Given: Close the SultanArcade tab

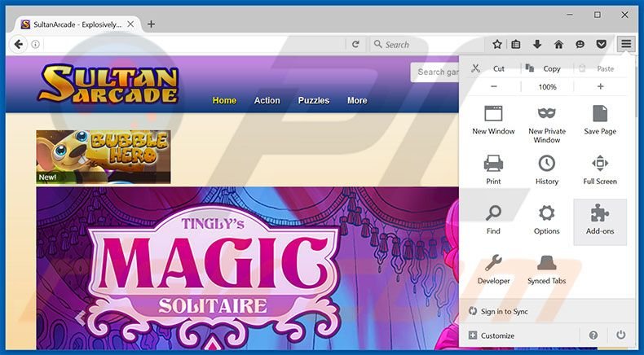Looking at the screenshot, I should [130, 24].
